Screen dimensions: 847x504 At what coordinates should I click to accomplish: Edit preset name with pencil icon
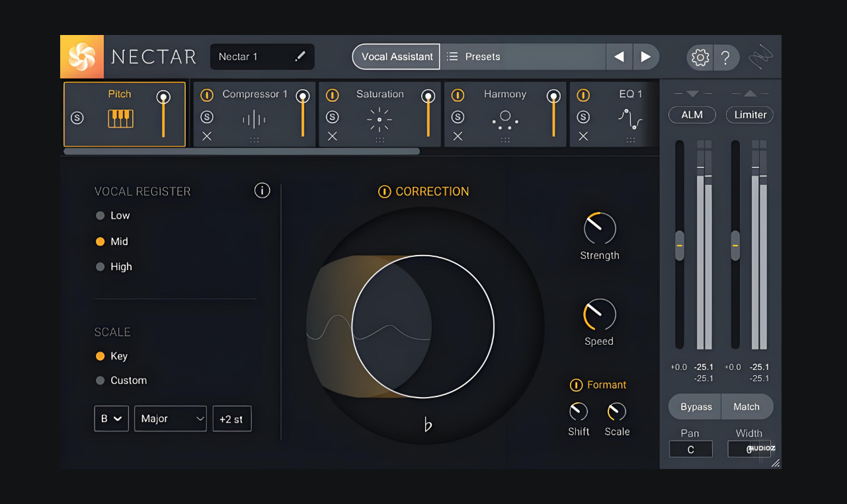[300, 57]
